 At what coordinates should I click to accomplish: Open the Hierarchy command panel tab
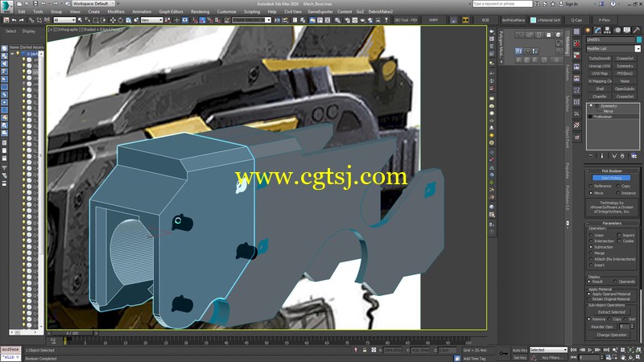pyautogui.click(x=607, y=30)
